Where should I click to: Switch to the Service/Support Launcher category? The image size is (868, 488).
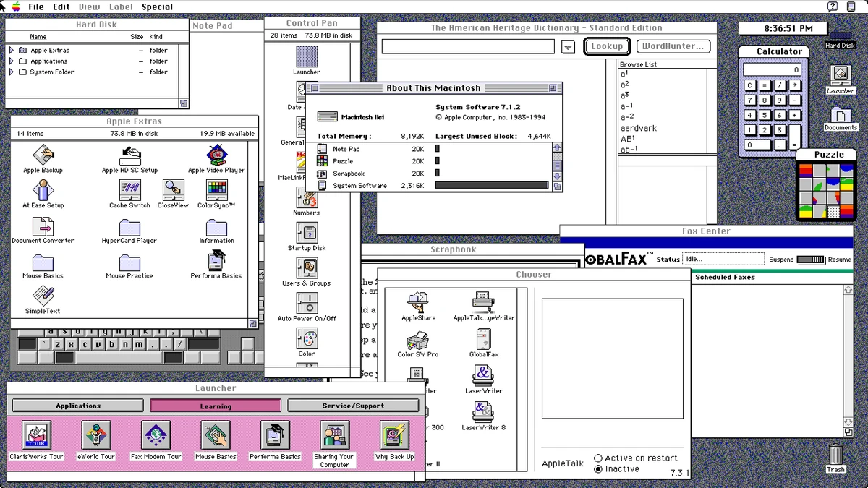(354, 405)
